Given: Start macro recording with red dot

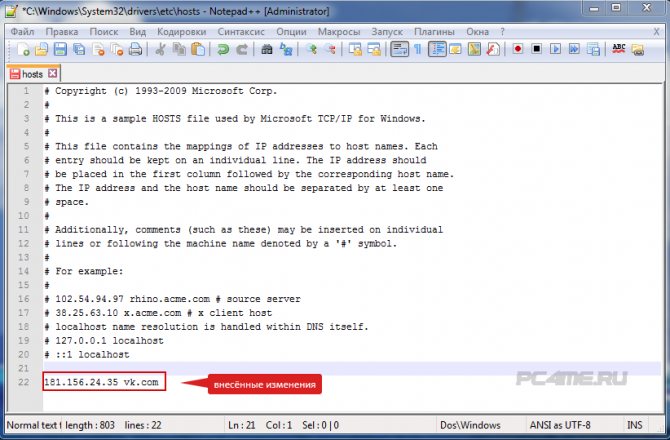Looking at the screenshot, I should coord(518,49).
